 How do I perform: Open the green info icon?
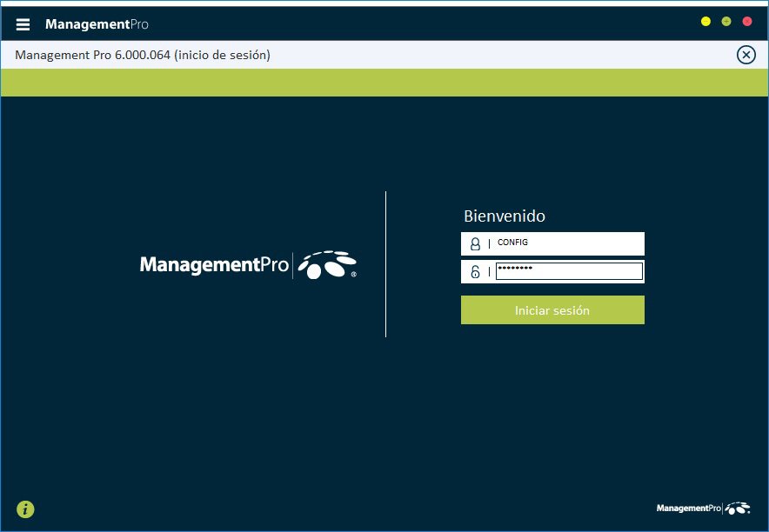(x=25, y=509)
